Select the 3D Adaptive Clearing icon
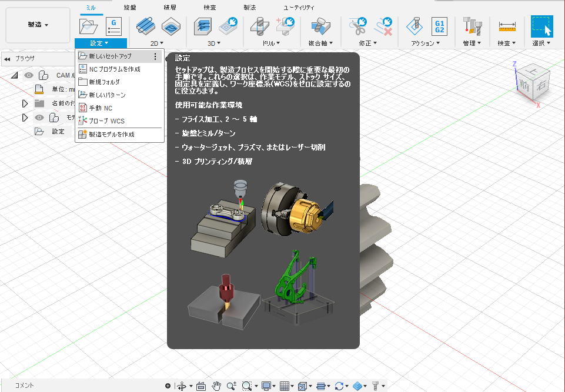Viewport: 565px width, 392px height. [x=203, y=26]
